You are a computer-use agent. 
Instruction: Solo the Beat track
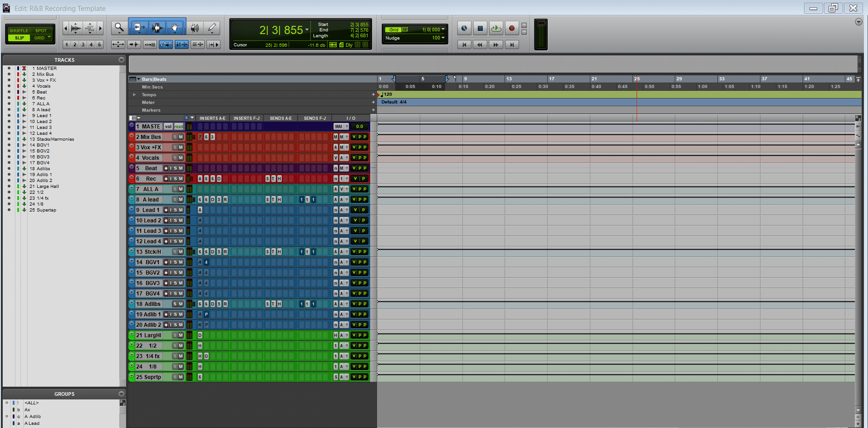[175, 168]
